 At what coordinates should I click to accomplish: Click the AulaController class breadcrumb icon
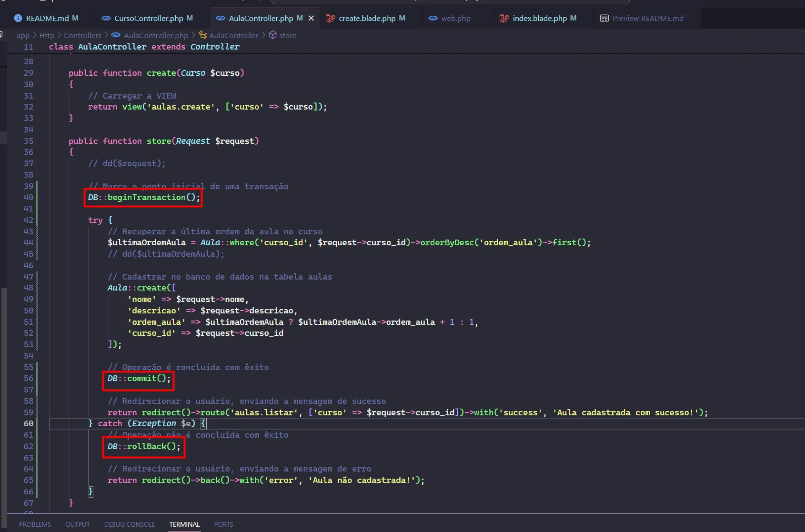pyautogui.click(x=203, y=35)
